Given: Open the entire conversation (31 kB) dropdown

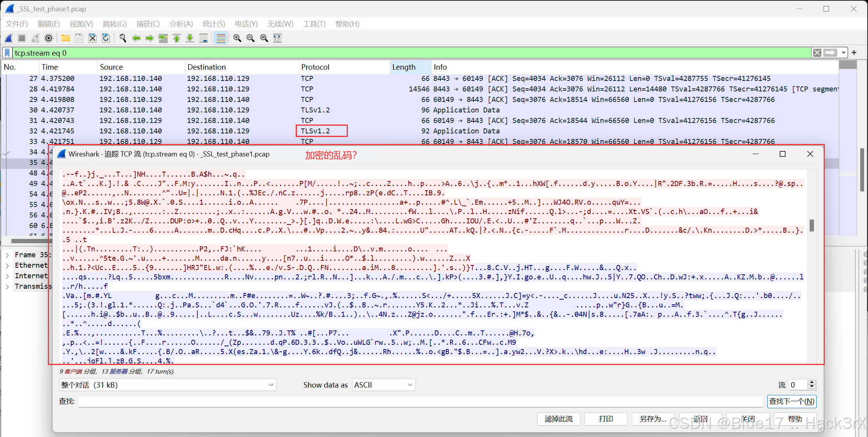Looking at the screenshot, I should point(168,385).
